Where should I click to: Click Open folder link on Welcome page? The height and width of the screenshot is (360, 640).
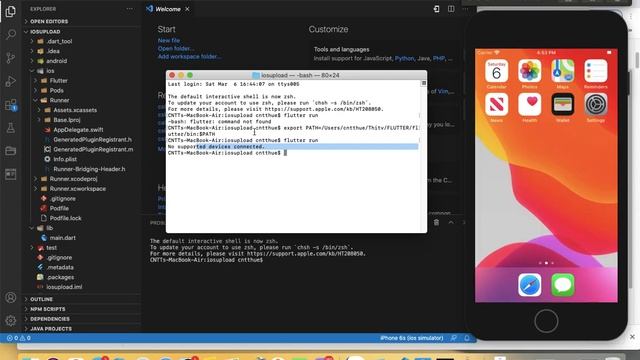tap(176, 48)
